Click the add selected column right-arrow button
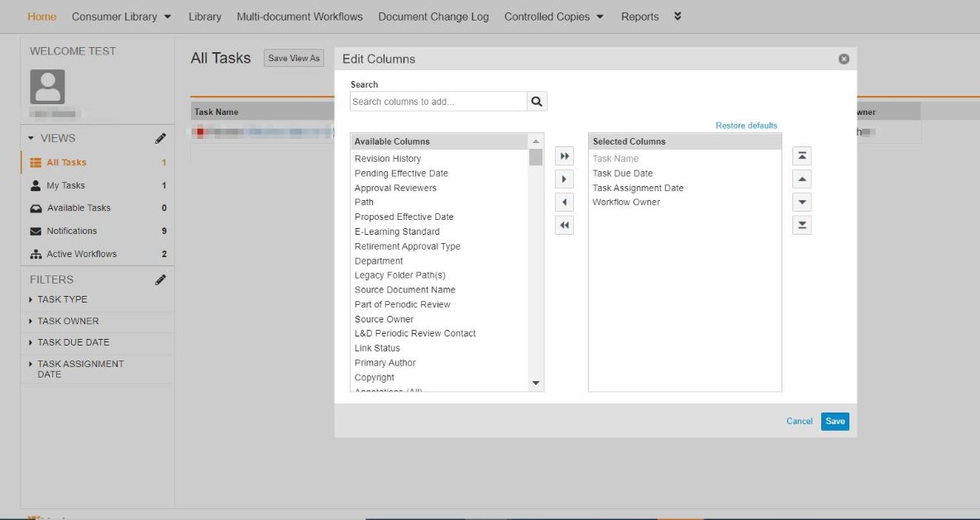Screen dimensions: 980x520 coord(564,179)
